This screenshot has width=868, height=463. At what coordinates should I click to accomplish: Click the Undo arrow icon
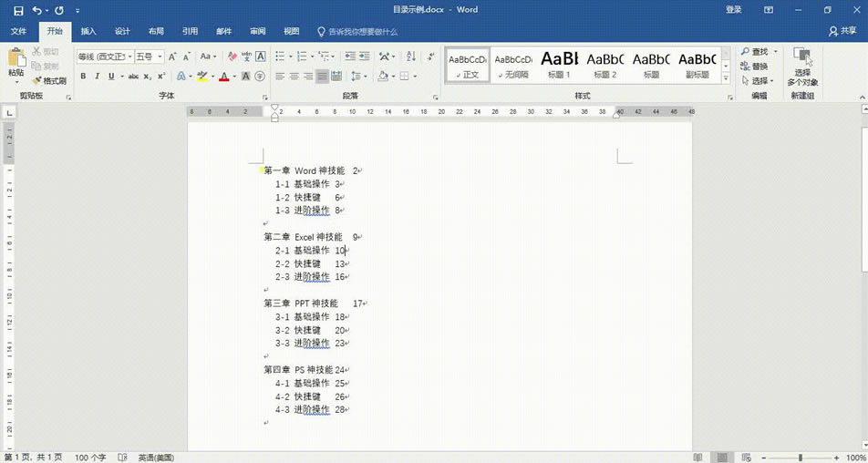coord(37,11)
